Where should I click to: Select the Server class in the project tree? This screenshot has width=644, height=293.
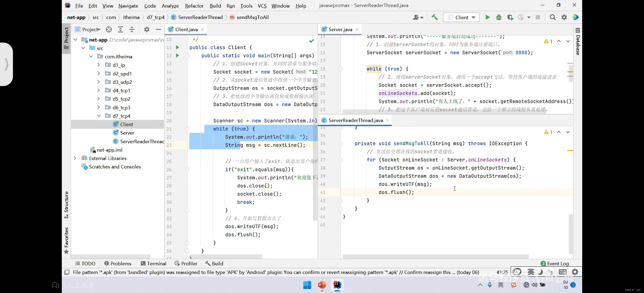[127, 133]
